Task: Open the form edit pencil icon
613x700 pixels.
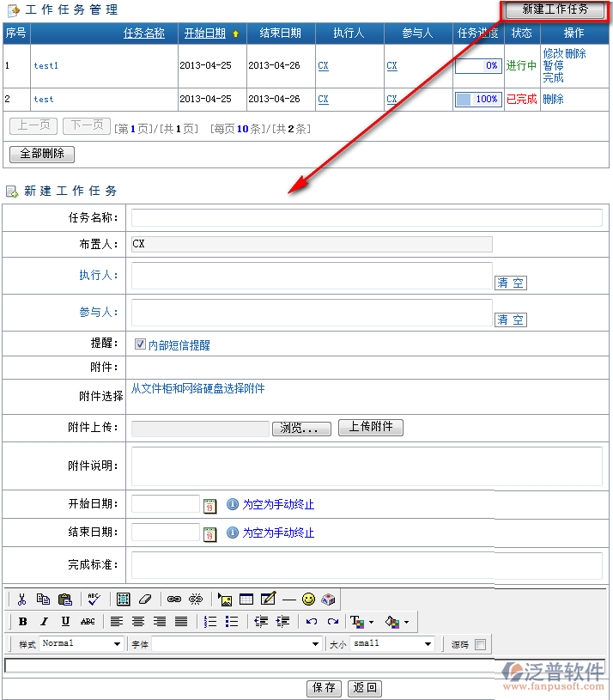Action: point(268,599)
